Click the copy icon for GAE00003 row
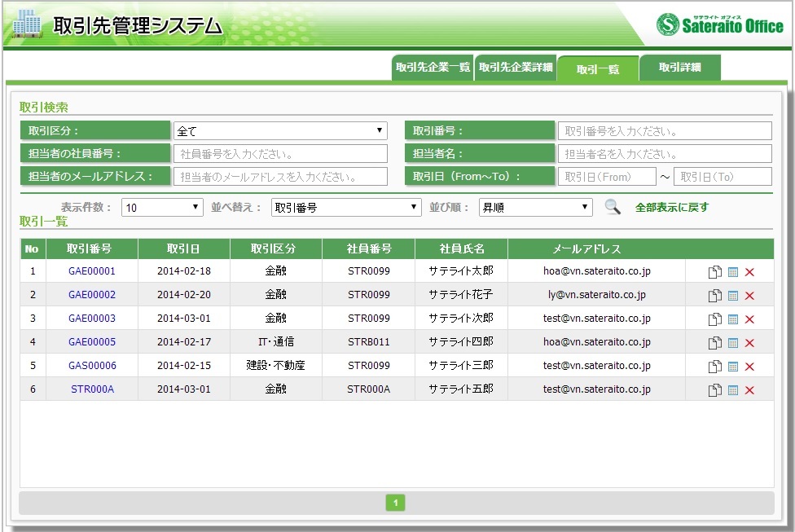The width and height of the screenshot is (795, 532). coord(715,319)
